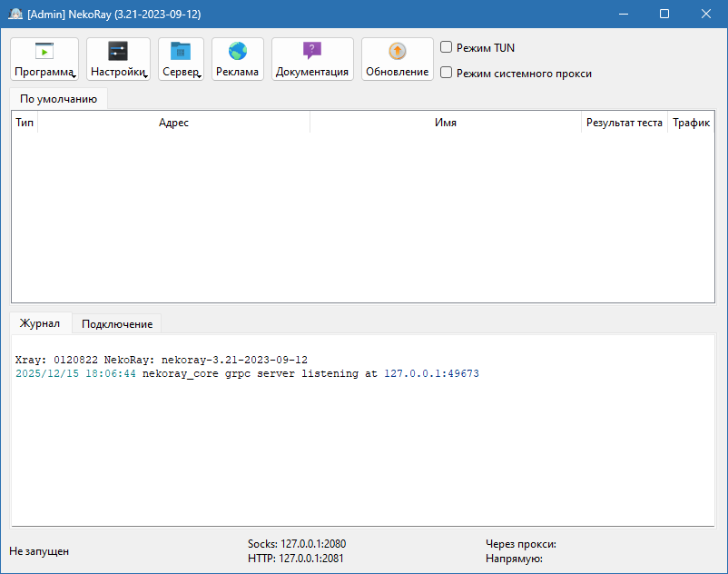Switch to the Подключение tab

pos(116,323)
